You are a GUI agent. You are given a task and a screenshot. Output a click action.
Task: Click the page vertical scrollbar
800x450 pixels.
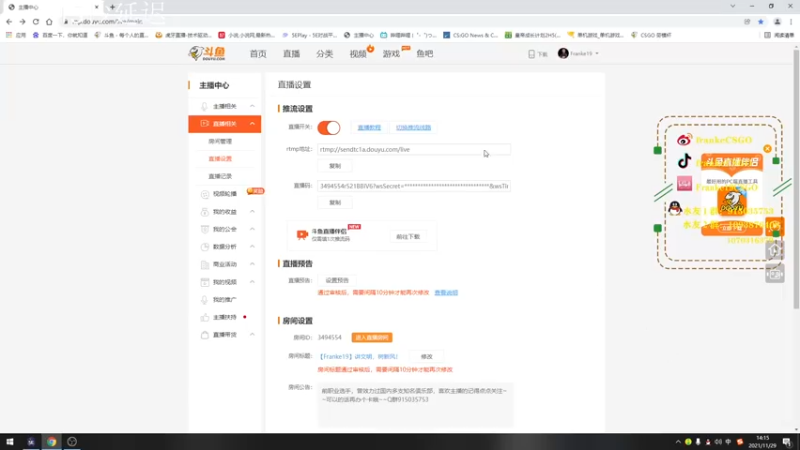pyautogui.click(x=796, y=179)
